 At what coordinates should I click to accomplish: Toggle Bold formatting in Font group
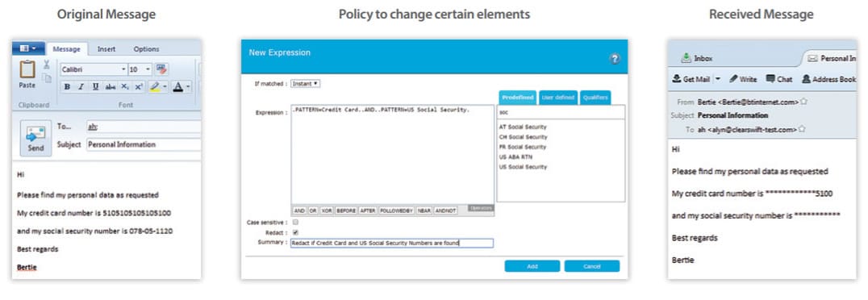click(67, 87)
